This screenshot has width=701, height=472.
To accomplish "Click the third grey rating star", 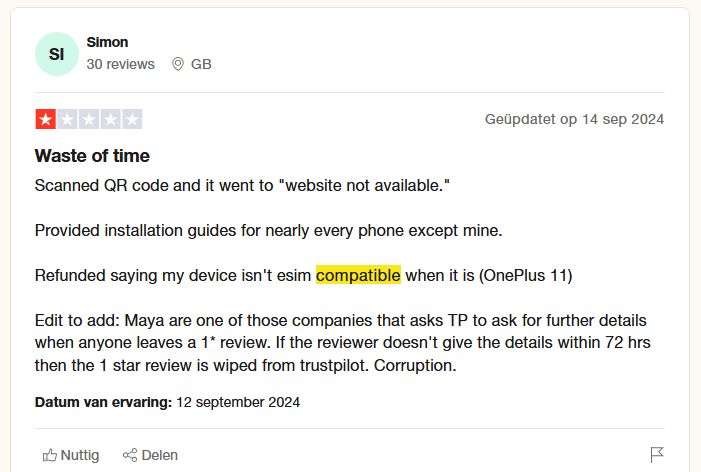I will [x=89, y=119].
